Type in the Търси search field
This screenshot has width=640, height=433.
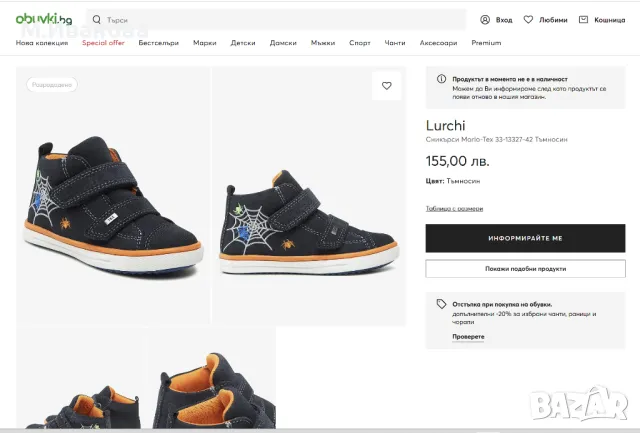tap(280, 19)
